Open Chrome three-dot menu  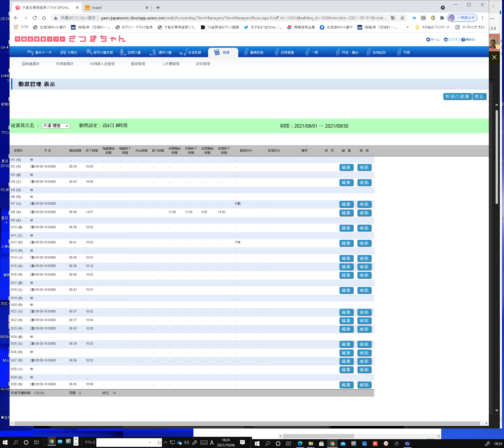(x=483, y=18)
